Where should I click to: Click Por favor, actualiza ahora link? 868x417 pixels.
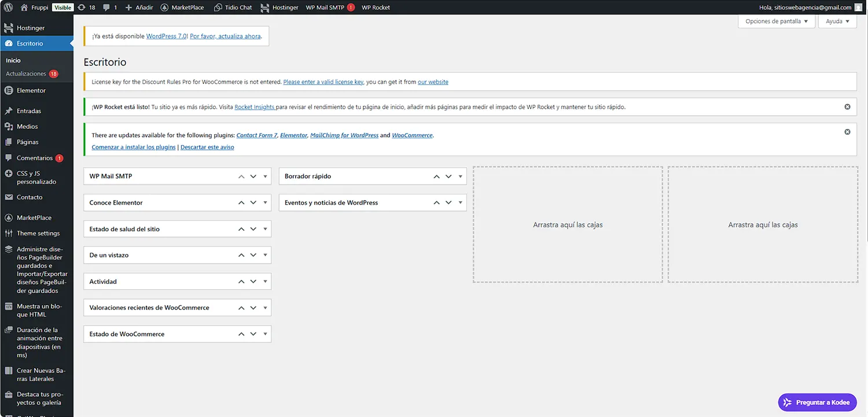click(x=225, y=36)
